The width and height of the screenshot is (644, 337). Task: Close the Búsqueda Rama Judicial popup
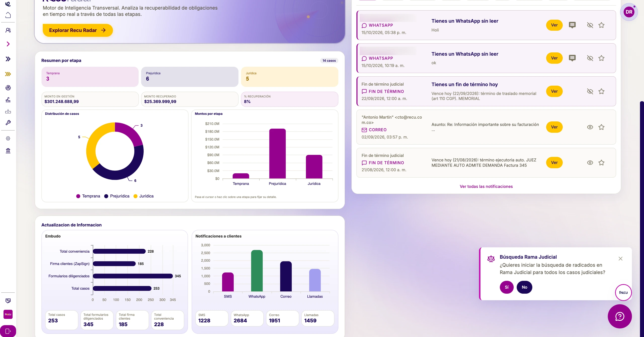click(x=621, y=259)
